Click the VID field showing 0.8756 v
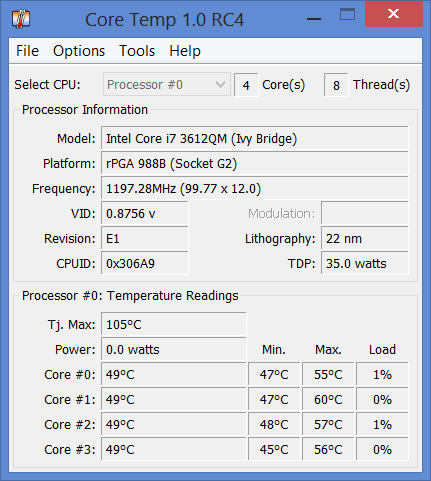 (x=145, y=213)
